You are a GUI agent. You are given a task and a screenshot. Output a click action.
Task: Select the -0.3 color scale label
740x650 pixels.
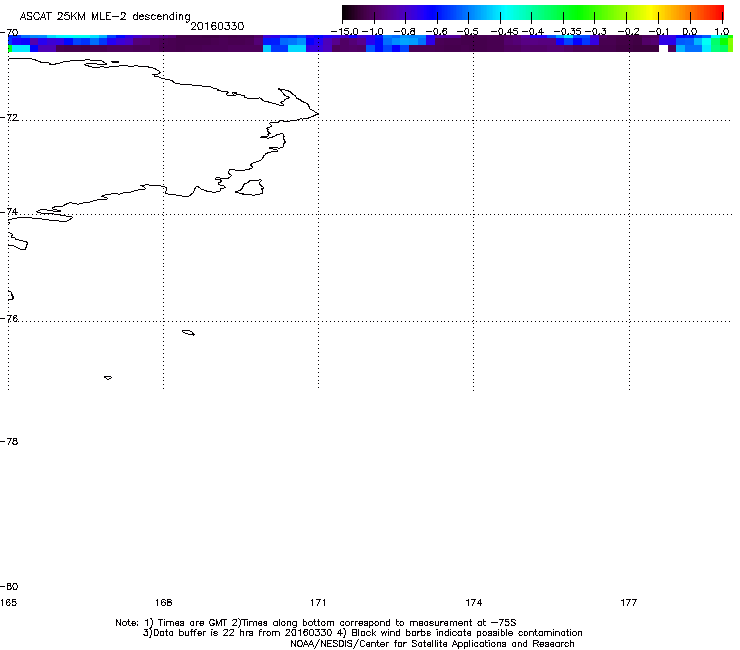point(596,32)
